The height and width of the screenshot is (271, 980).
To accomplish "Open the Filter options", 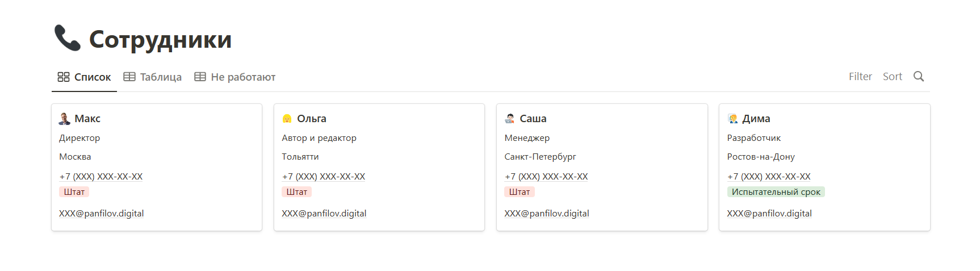I will pos(860,76).
